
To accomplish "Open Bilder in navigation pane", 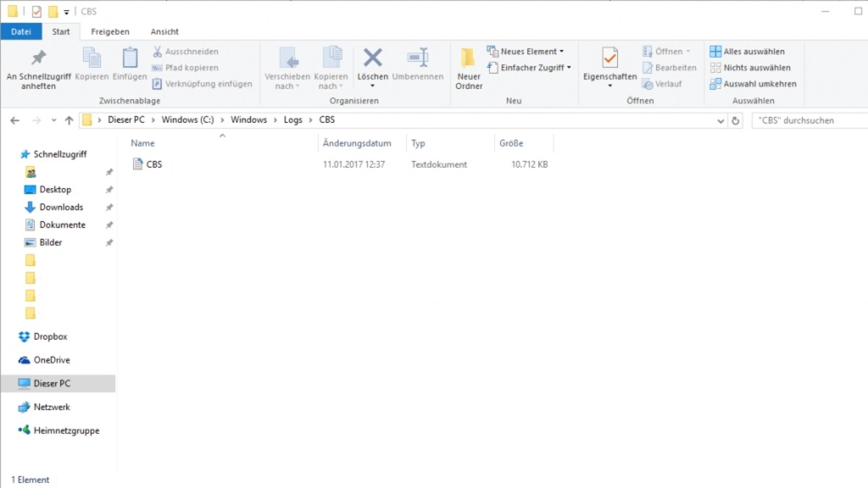I will coord(43,242).
